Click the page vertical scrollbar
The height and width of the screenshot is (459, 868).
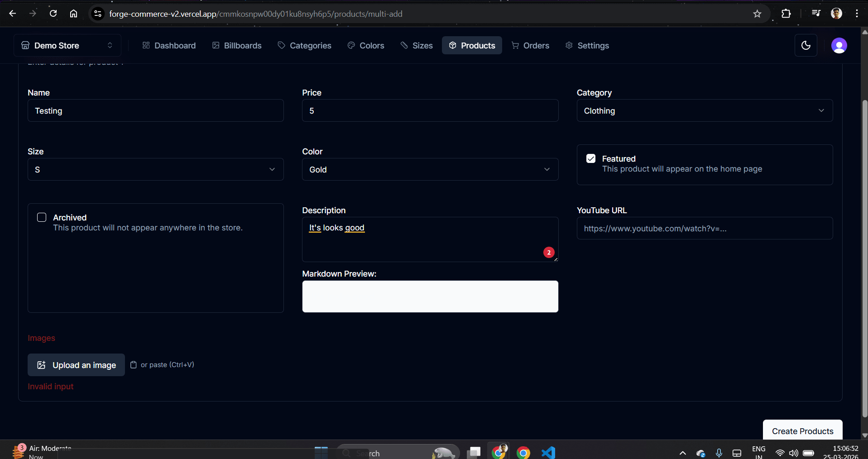click(864, 258)
